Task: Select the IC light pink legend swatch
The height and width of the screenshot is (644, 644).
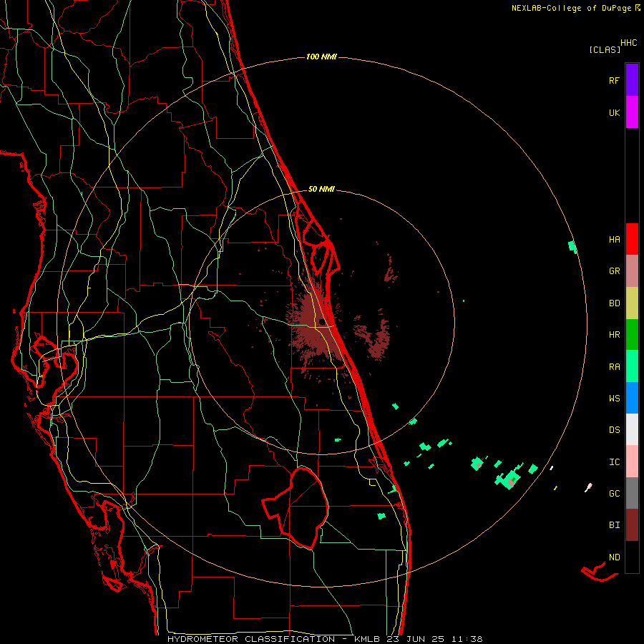Action: 632,462
